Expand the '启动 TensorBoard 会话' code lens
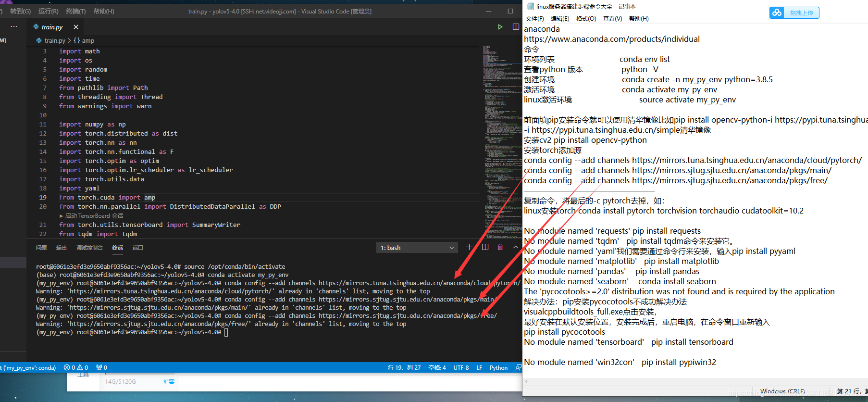Screen dimensions: 868x402 (x=91, y=216)
